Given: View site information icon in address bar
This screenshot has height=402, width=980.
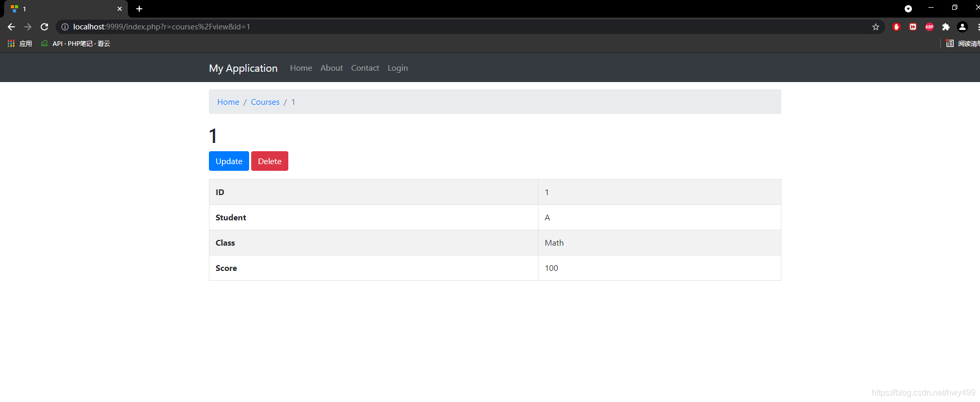Looking at the screenshot, I should coord(65,27).
